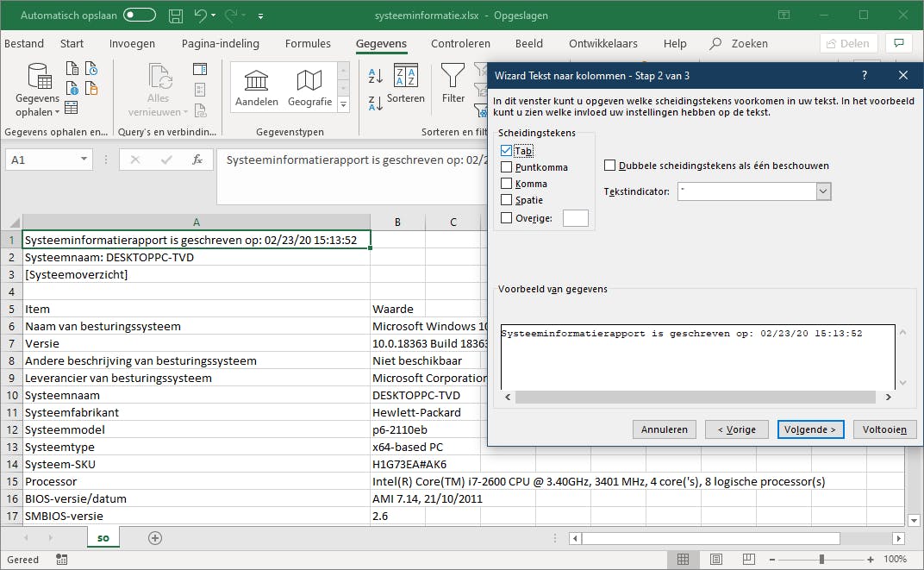Sort ascending with the A-Z icon

376,76
